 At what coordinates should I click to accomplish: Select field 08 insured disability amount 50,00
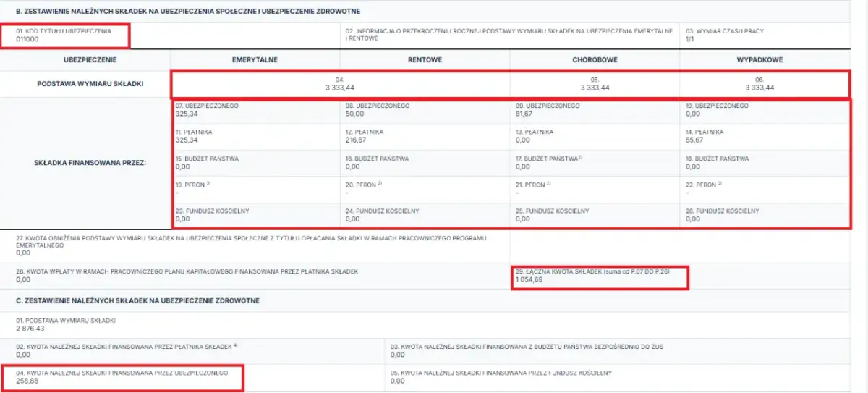coord(354,114)
